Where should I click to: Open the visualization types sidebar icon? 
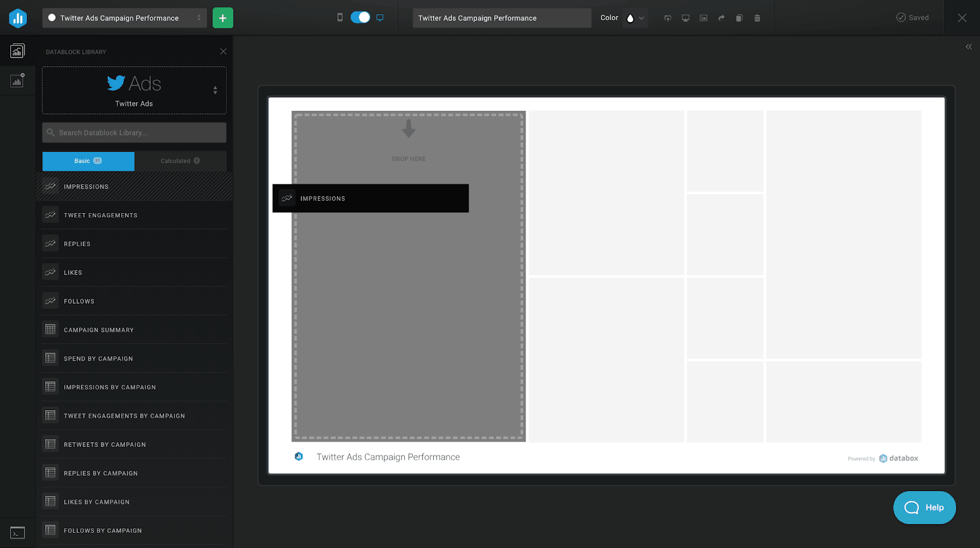click(x=18, y=80)
